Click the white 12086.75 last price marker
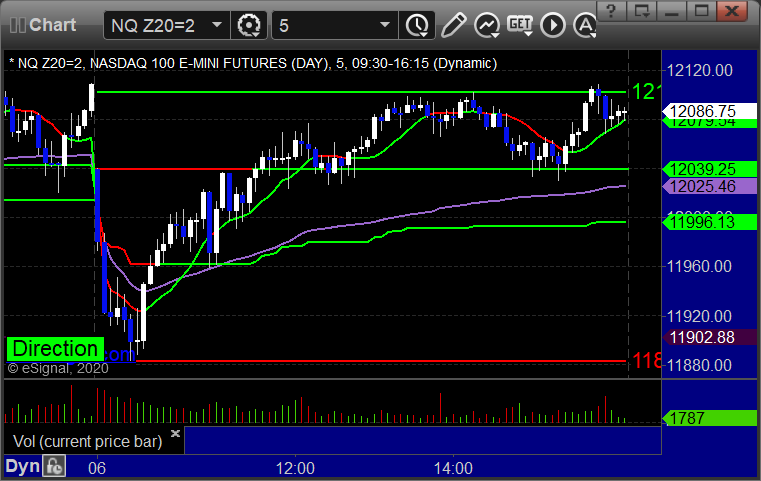Viewport: 761px width, 481px height. (709, 111)
